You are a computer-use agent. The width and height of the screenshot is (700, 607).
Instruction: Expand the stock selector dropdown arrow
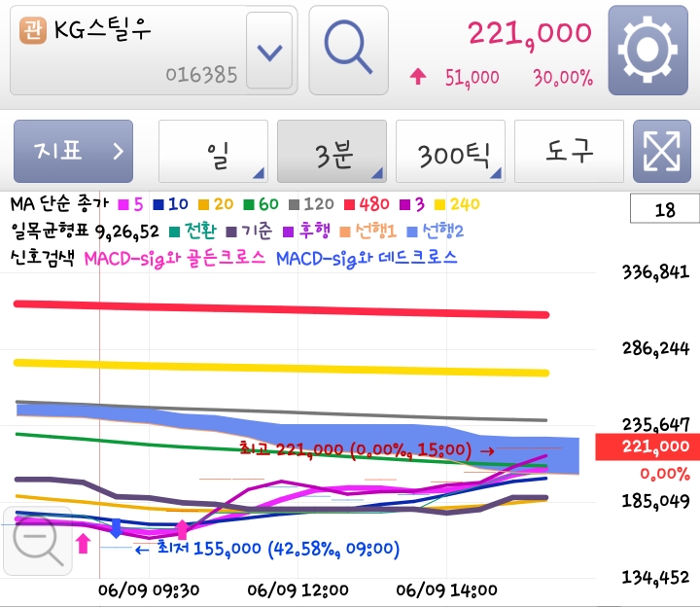(269, 51)
